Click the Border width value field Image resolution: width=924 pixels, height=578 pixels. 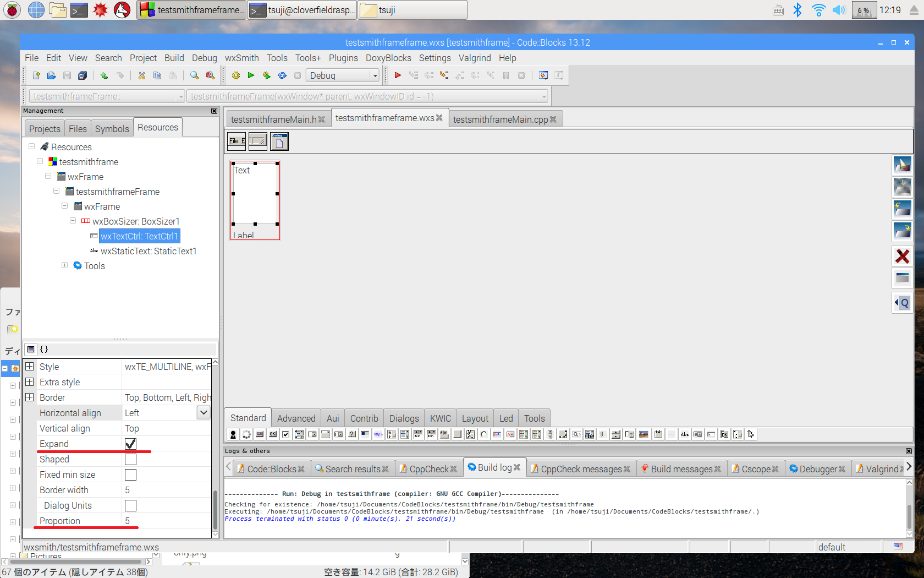pos(166,490)
